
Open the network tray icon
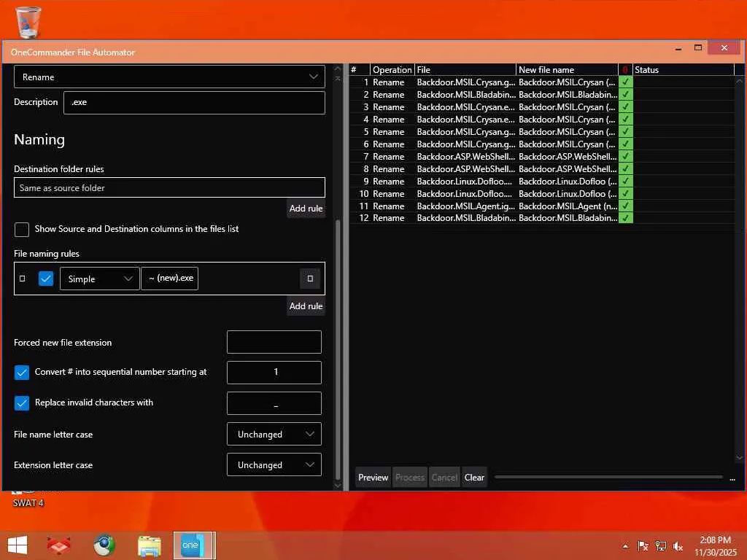(x=660, y=546)
